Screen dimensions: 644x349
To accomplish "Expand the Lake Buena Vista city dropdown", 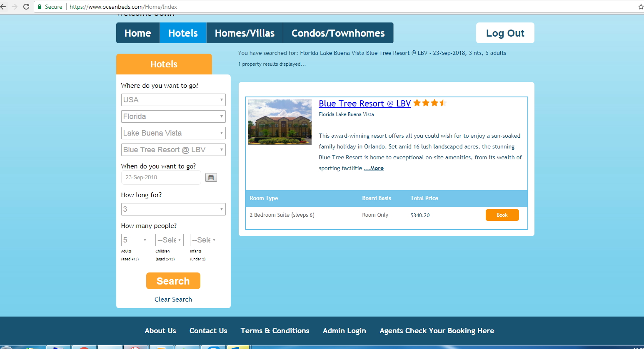I will point(173,133).
